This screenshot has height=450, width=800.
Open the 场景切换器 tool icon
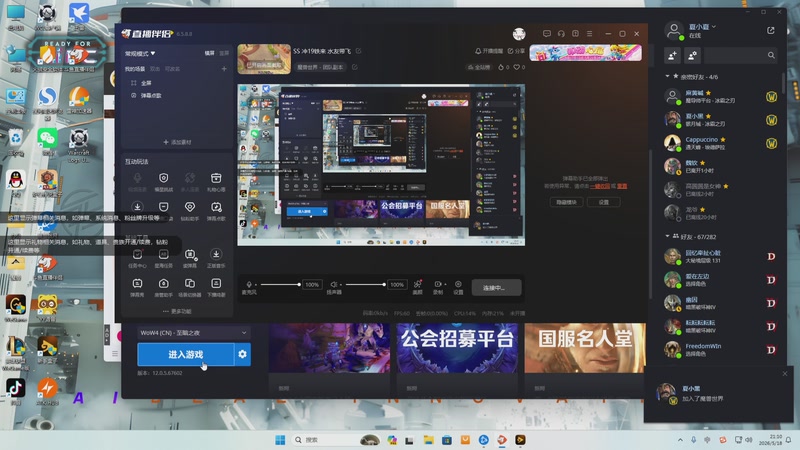pyautogui.click(x=189, y=283)
